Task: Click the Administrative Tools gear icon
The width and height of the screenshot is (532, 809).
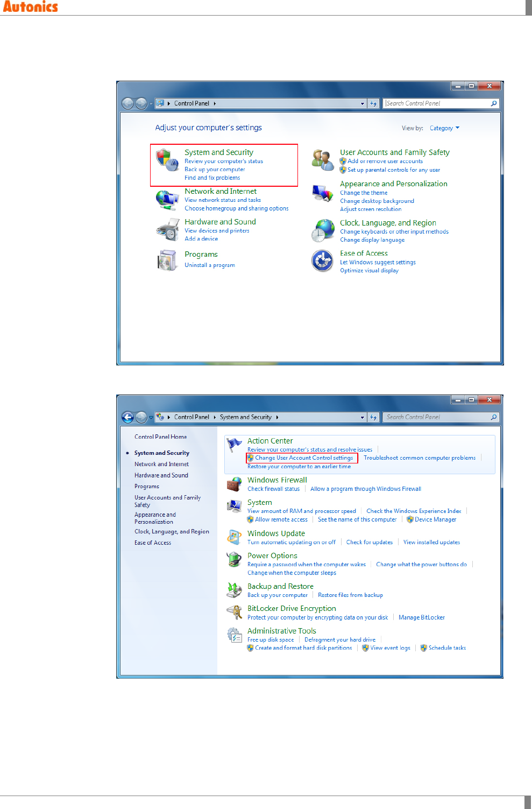Action: [234, 635]
